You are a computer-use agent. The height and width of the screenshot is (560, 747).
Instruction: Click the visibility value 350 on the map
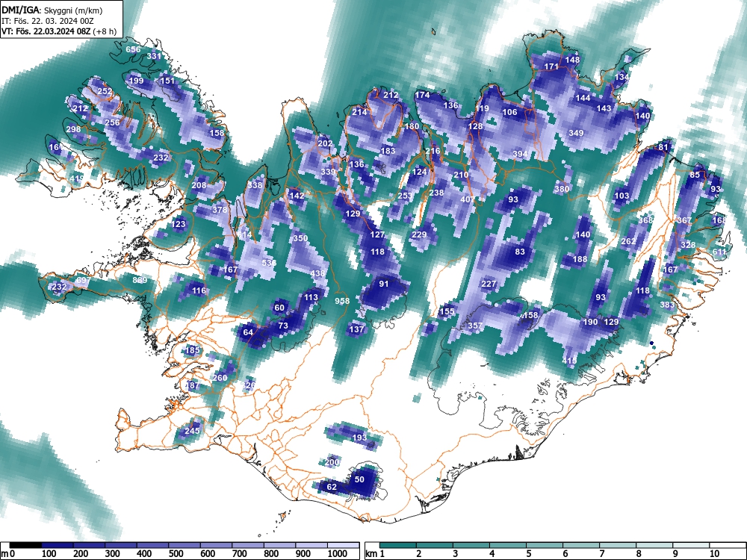[x=300, y=238]
